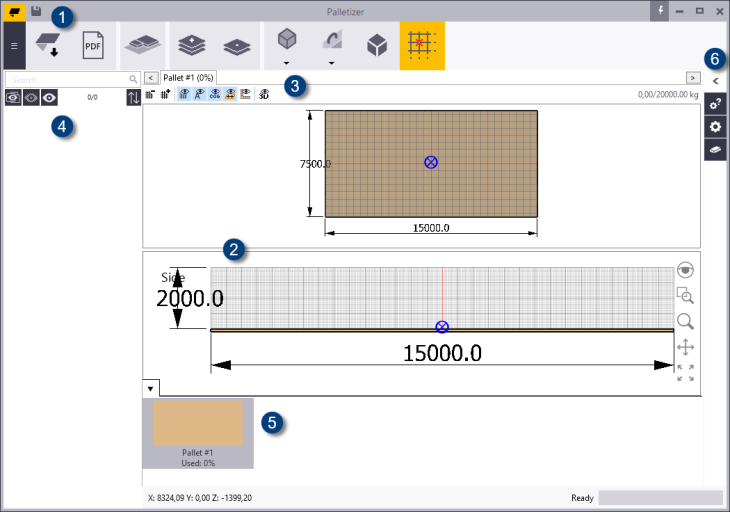Viewport: 730px width, 512px height.
Task: Click the X Y Z coordinates readout
Action: [x=200, y=498]
